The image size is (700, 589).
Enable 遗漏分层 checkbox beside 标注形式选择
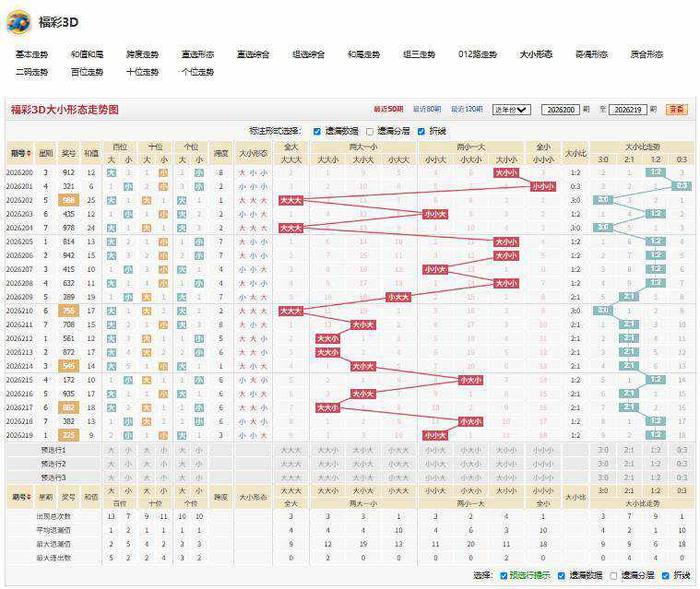[370, 131]
